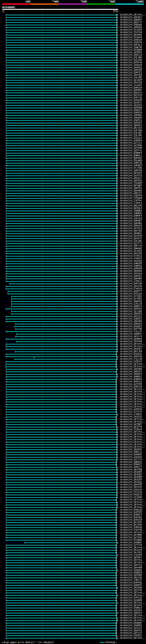Select the UniRef100_Q6RH73 label
Viewport: 146px width, 644px height.
[131, 306]
